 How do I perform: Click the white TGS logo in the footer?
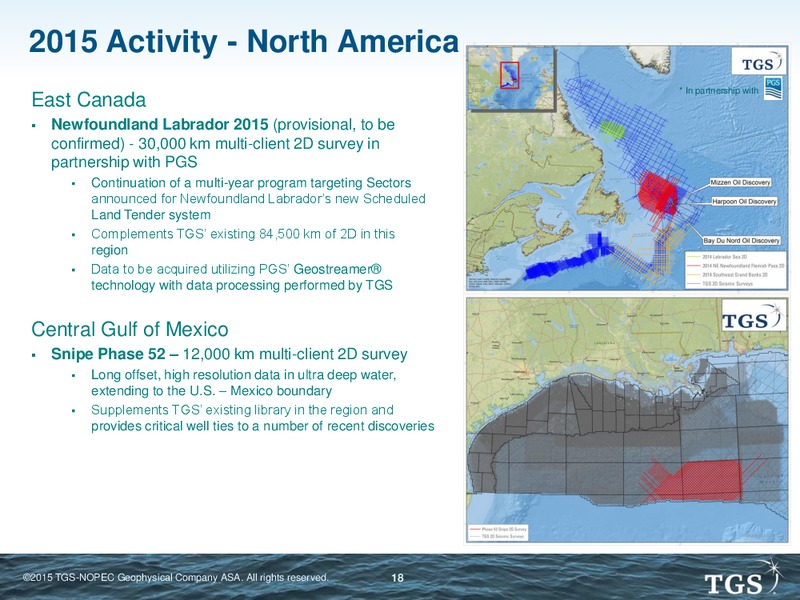point(743,578)
